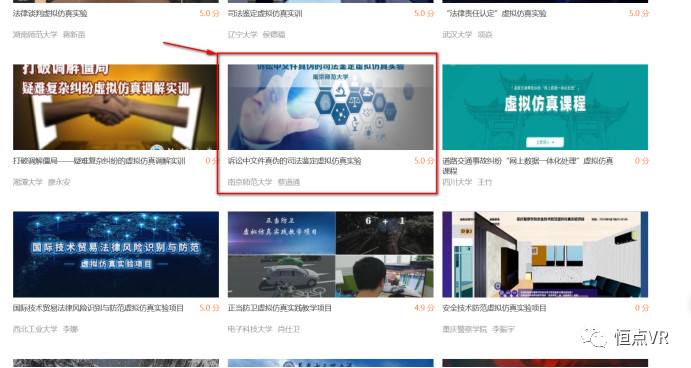Viewport: 691px width, 368px height.
Task: Open the 国际技术贸易法律风险识别与防范 blue map thumbnail
Action: pyautogui.click(x=115, y=254)
